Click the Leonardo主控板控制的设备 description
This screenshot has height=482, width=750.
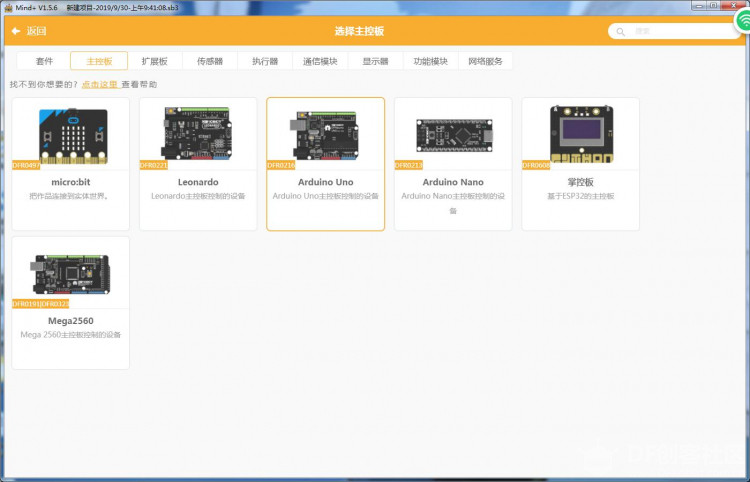click(198, 196)
